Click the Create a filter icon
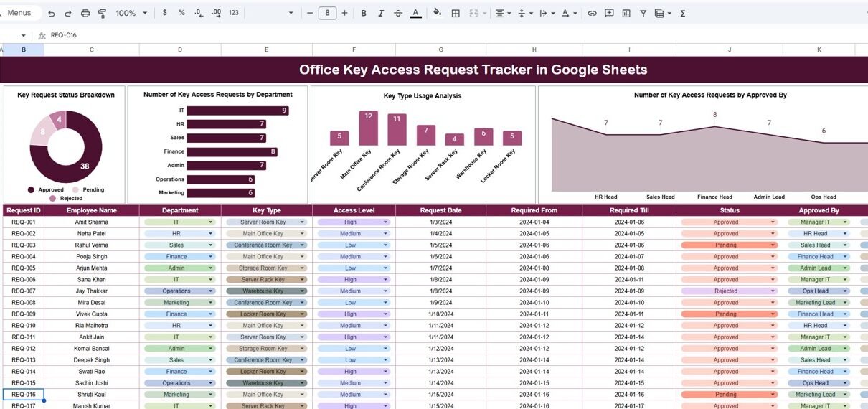This screenshot has width=868, height=409. [x=643, y=13]
